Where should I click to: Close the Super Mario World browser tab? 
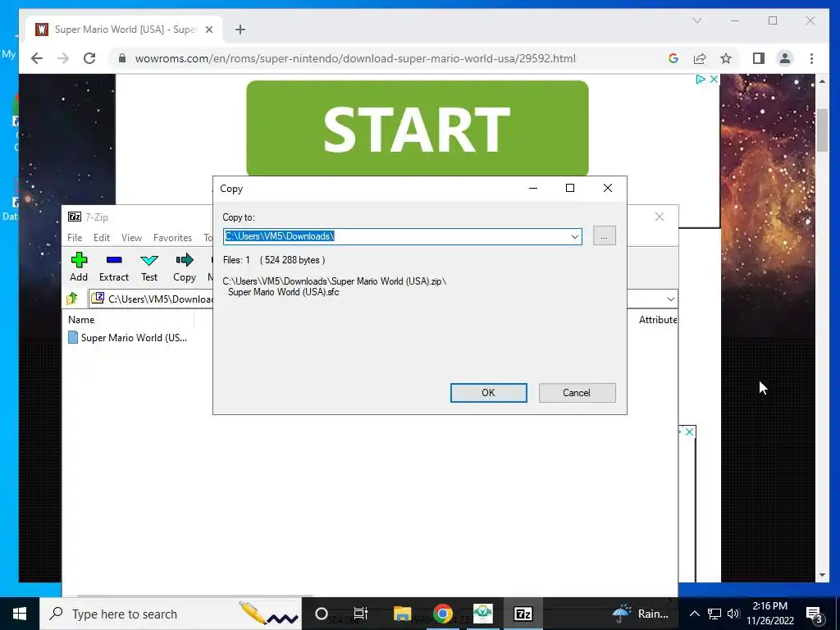point(209,30)
